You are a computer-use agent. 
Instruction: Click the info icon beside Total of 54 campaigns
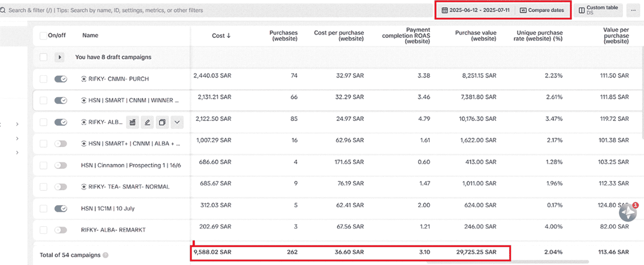(105, 255)
